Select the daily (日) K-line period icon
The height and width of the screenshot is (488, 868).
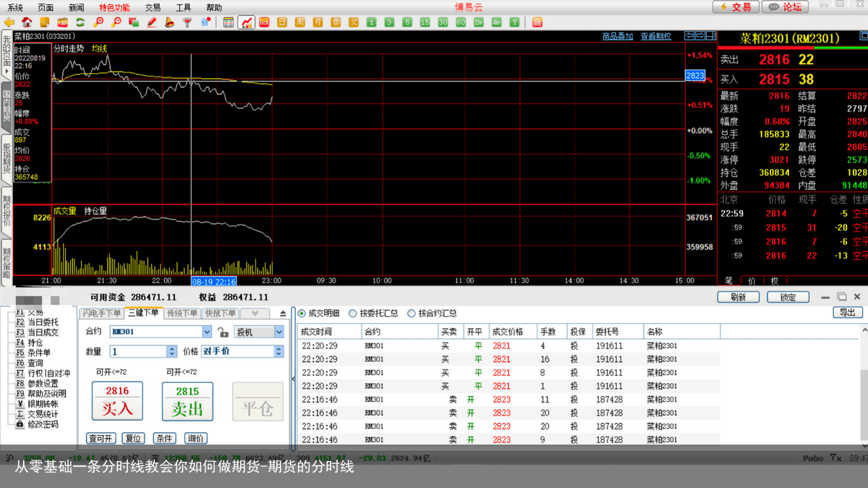281,22
